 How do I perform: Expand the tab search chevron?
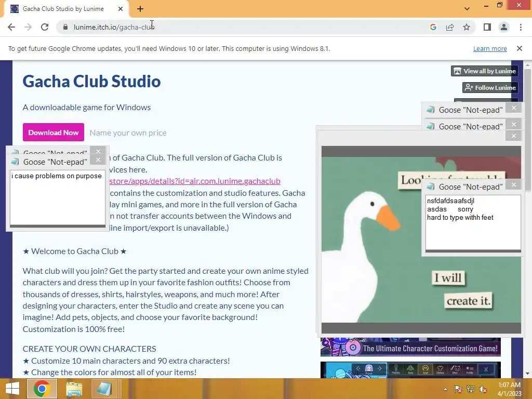point(467,9)
